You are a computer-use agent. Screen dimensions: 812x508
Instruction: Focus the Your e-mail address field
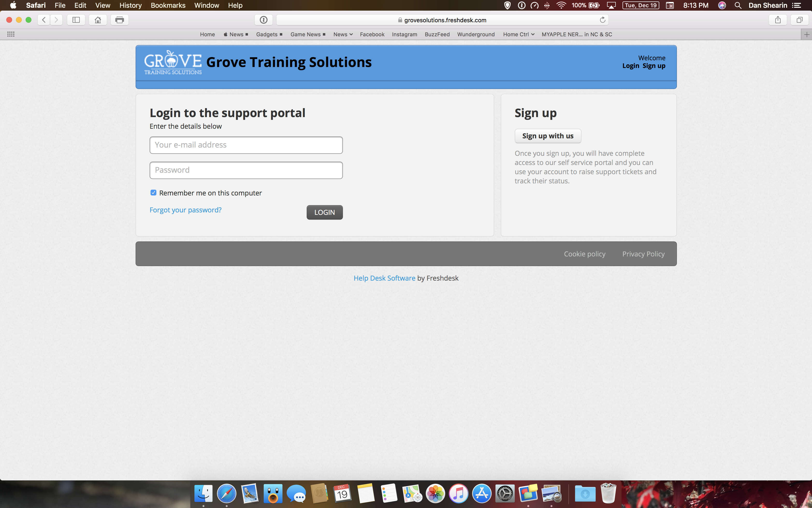coord(246,145)
